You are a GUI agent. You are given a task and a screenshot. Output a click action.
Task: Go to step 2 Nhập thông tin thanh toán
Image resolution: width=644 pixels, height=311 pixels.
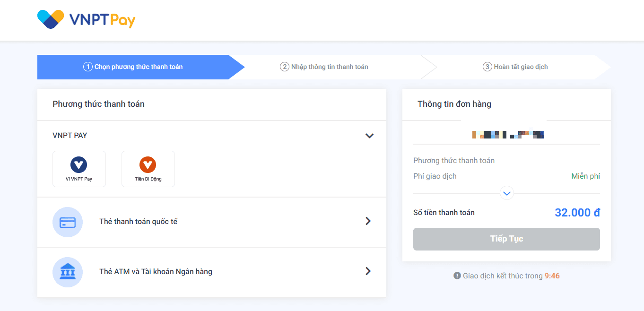(324, 67)
